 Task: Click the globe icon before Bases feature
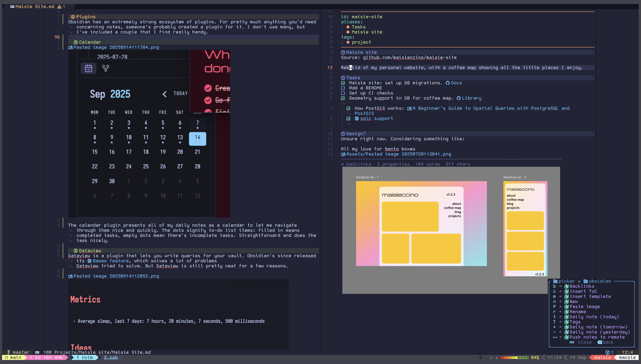point(89,261)
